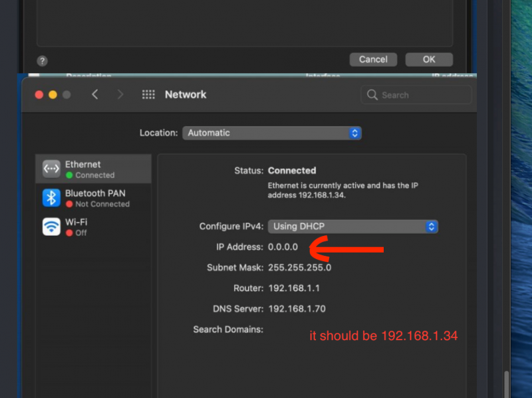Confirm the dialog with the OK button
This screenshot has height=398, width=532.
click(x=429, y=60)
